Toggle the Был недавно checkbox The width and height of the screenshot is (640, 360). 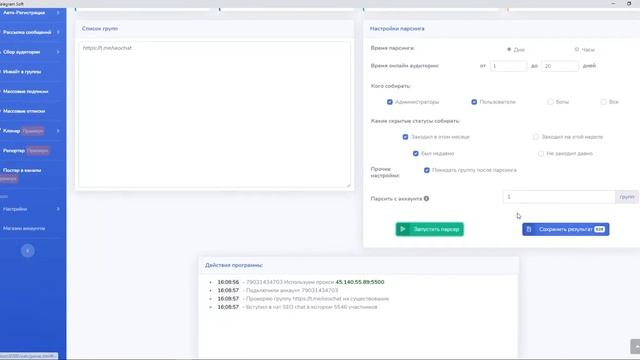[x=416, y=153]
